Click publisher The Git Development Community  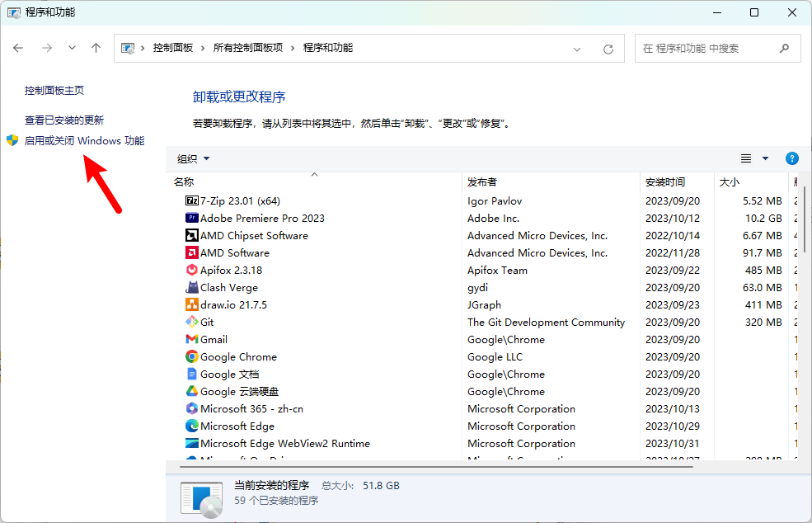(546, 322)
